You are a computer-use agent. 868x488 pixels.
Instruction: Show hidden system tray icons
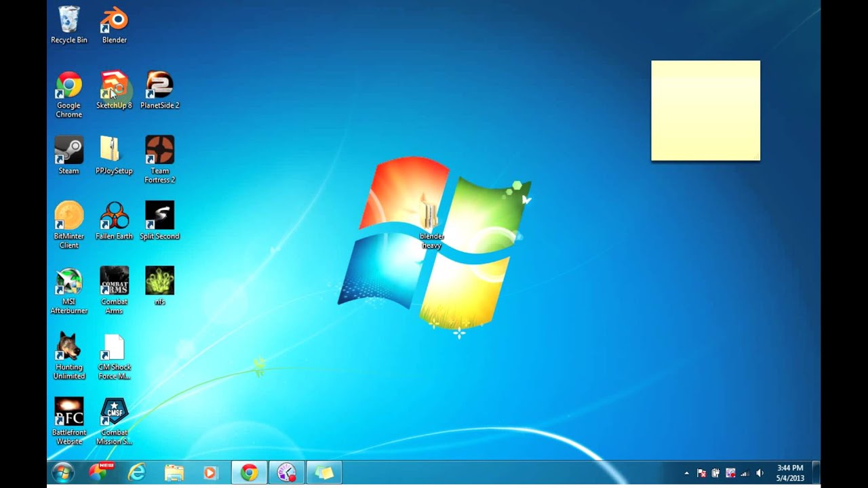click(686, 473)
